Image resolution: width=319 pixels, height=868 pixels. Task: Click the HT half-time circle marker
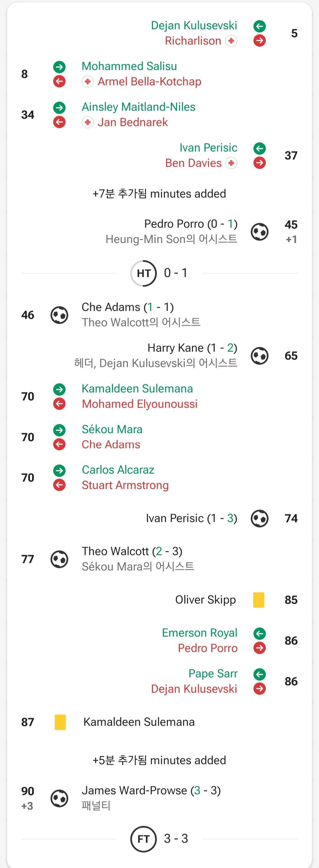click(144, 273)
